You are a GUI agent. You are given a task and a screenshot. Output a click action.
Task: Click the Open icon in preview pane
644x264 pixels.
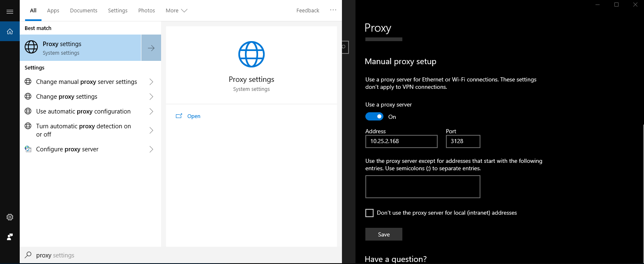click(x=179, y=116)
